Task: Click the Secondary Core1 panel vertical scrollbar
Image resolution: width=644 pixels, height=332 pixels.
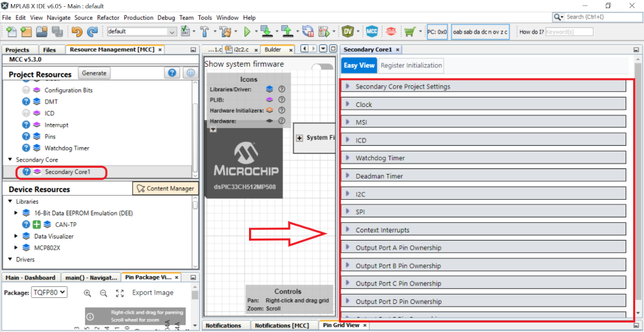Action: [x=639, y=185]
